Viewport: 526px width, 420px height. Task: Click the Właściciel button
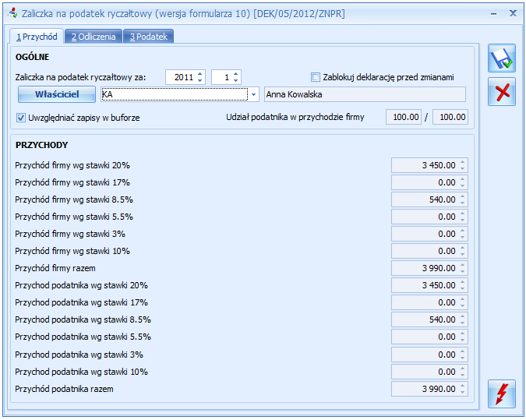point(57,94)
